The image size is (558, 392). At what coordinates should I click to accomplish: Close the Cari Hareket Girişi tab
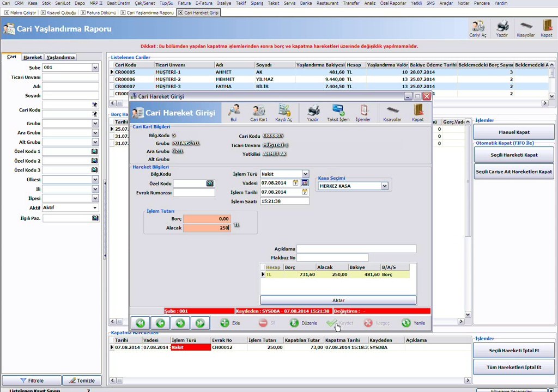[x=180, y=13]
